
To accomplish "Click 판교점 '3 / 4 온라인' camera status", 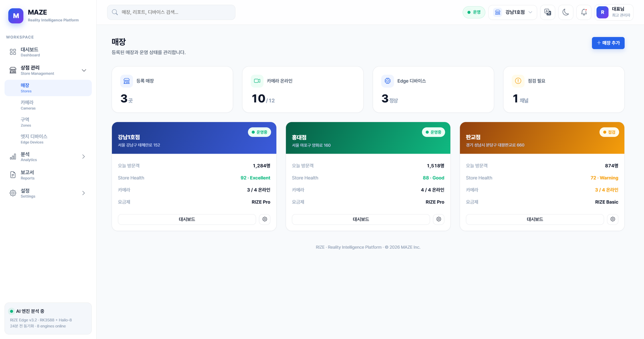I will point(607,190).
